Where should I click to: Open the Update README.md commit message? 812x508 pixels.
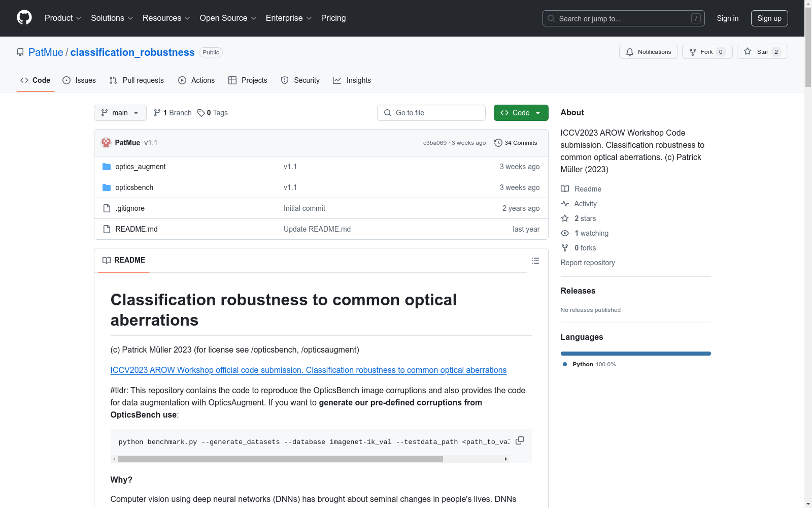[317, 229]
